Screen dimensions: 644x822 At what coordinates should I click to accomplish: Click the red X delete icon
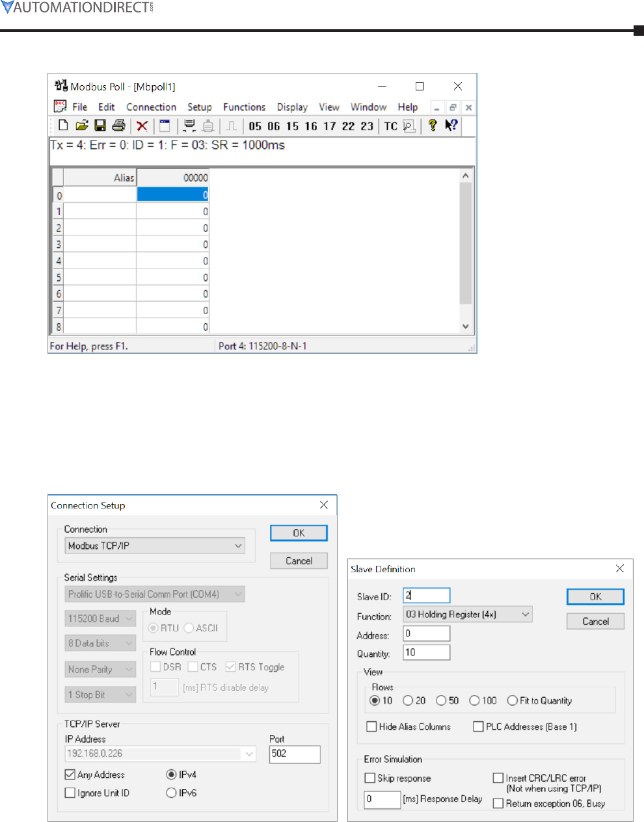(142, 126)
